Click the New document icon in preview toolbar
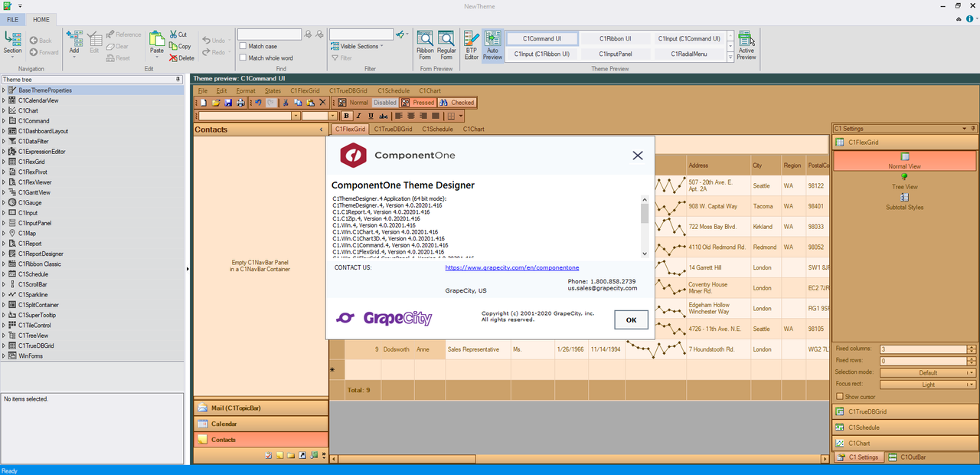This screenshot has width=980, height=475. pyautogui.click(x=204, y=103)
